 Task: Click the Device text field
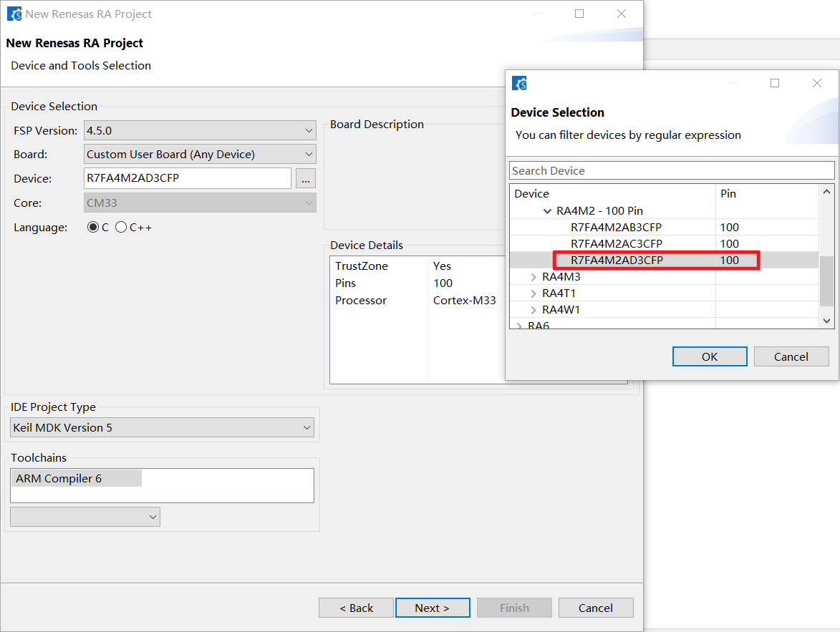(188, 178)
